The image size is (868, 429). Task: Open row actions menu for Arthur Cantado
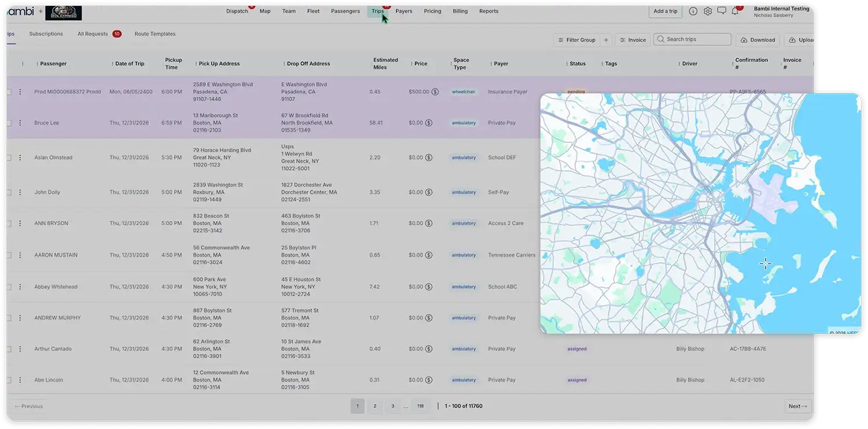[x=20, y=349]
